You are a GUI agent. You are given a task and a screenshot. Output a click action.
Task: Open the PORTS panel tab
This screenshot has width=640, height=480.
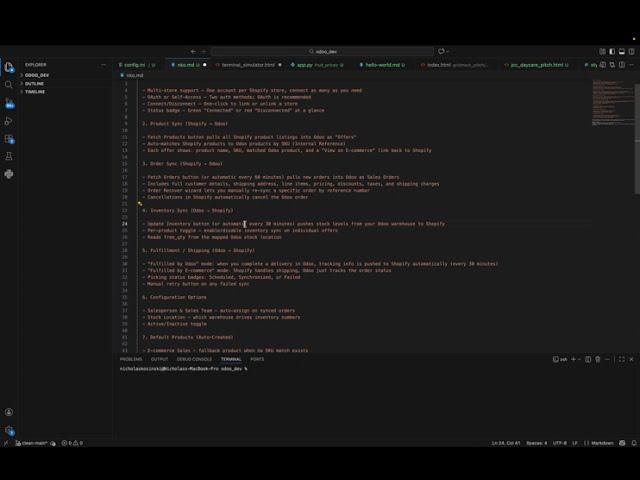[x=257, y=359]
